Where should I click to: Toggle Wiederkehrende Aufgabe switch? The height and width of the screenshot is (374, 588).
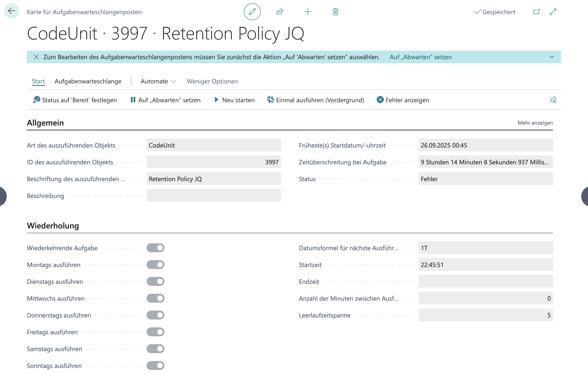[156, 248]
